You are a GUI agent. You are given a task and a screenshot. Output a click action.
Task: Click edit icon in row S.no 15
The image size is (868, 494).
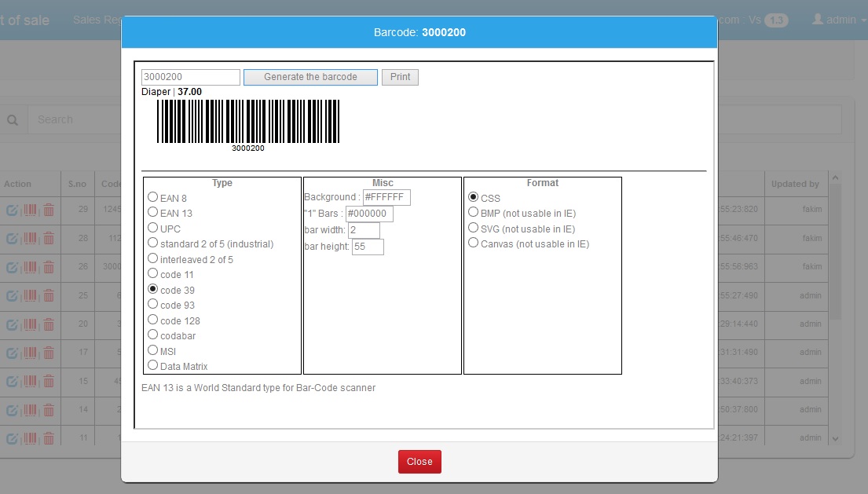(13, 381)
